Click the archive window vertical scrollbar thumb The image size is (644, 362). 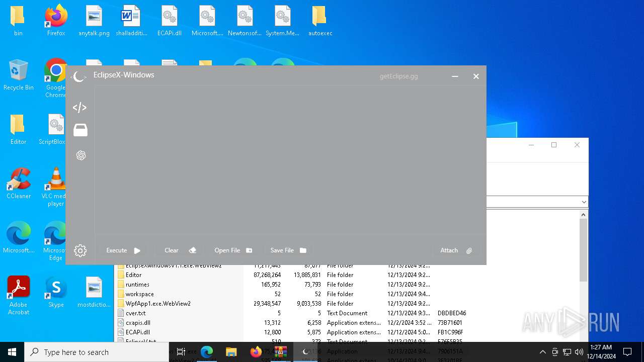[583, 250]
